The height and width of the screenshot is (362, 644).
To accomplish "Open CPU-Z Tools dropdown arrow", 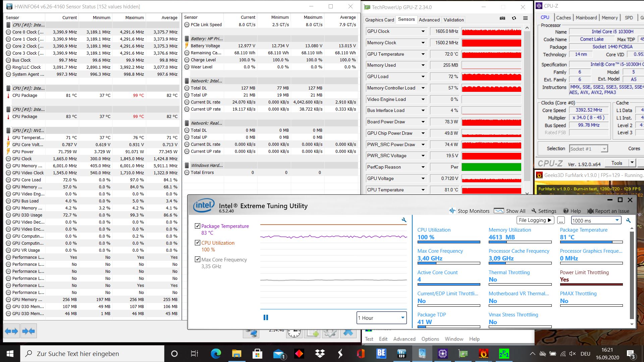I will click(632, 163).
